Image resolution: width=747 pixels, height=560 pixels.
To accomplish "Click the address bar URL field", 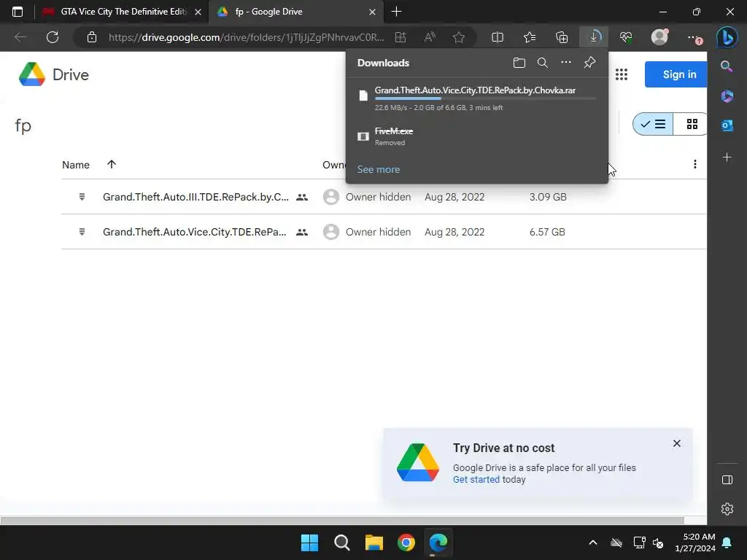I will click(x=246, y=37).
